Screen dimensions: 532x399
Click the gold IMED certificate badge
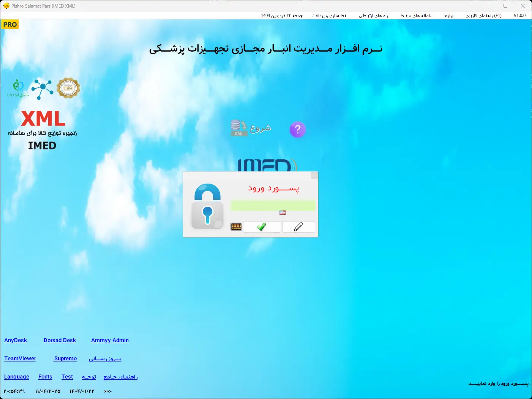click(68, 88)
